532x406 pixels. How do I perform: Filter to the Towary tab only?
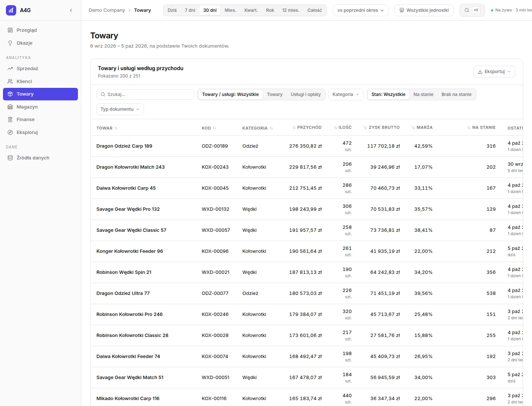(275, 94)
